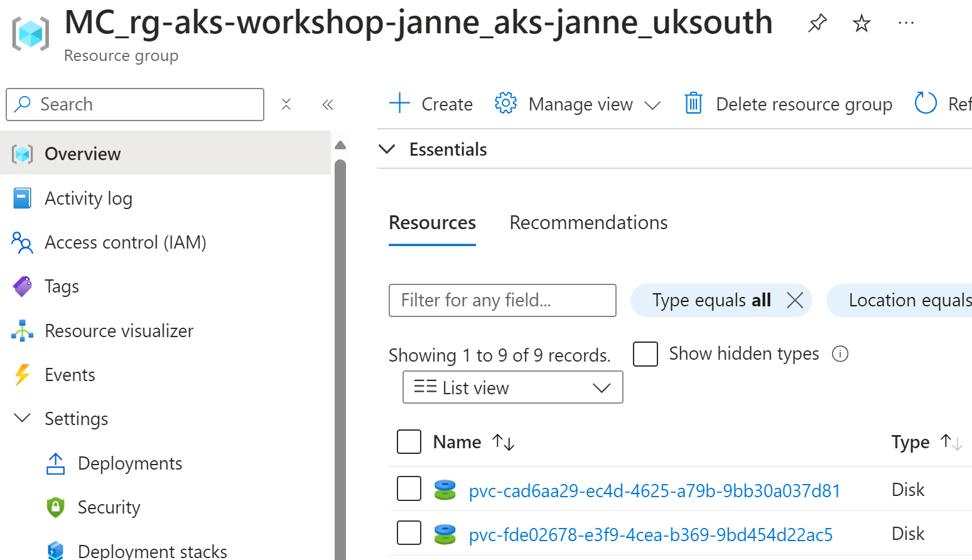
Task: Click the 'Showing 1 to 9 of 9 records' text
Action: pyautogui.click(x=499, y=355)
